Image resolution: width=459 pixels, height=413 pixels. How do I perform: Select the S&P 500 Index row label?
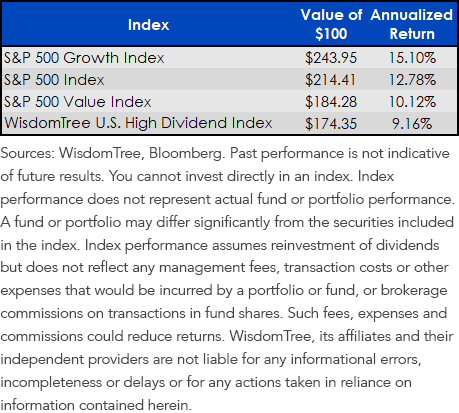tap(54, 80)
